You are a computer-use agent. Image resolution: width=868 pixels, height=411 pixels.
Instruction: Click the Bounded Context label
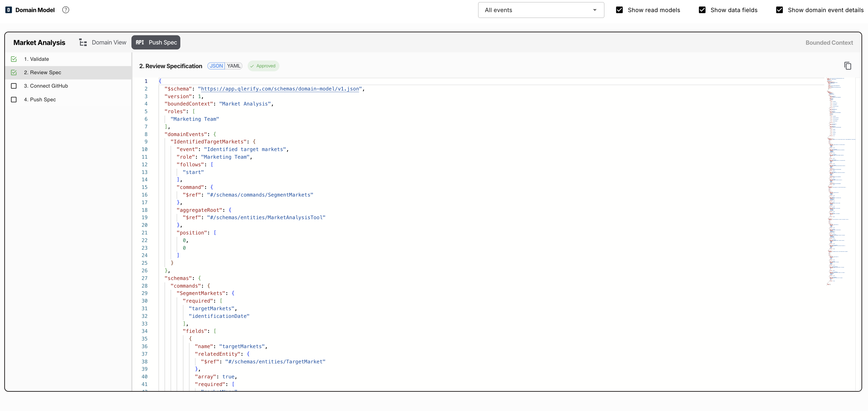(x=829, y=43)
